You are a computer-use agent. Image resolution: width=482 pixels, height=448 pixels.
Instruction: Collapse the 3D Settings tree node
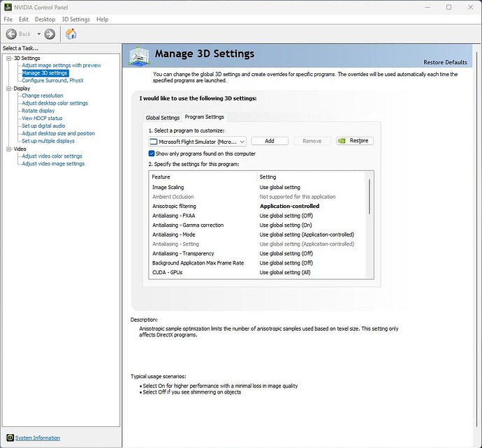pos(8,58)
